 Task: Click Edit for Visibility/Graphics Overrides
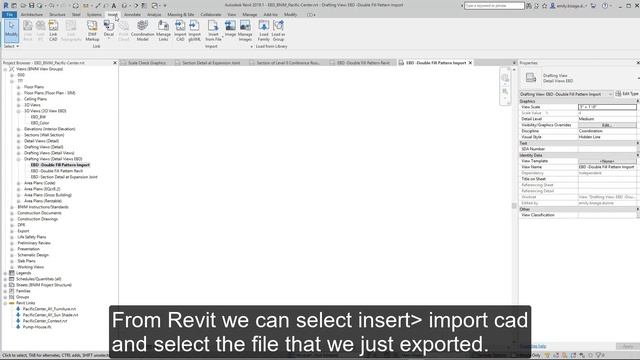pyautogui.click(x=607, y=125)
